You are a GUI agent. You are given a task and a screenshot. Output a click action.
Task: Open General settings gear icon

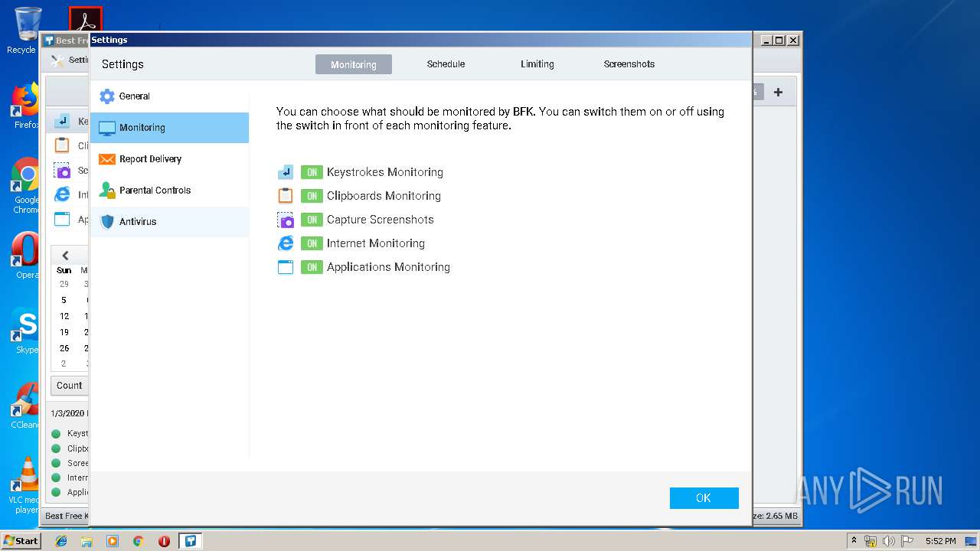tap(107, 96)
